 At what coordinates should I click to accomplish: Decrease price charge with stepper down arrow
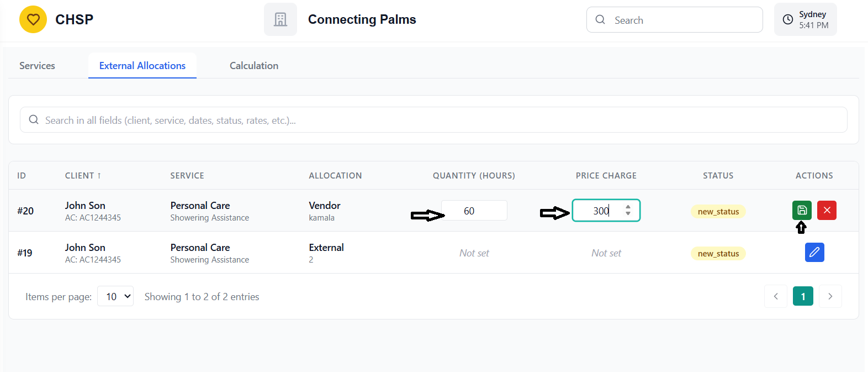[x=628, y=213]
